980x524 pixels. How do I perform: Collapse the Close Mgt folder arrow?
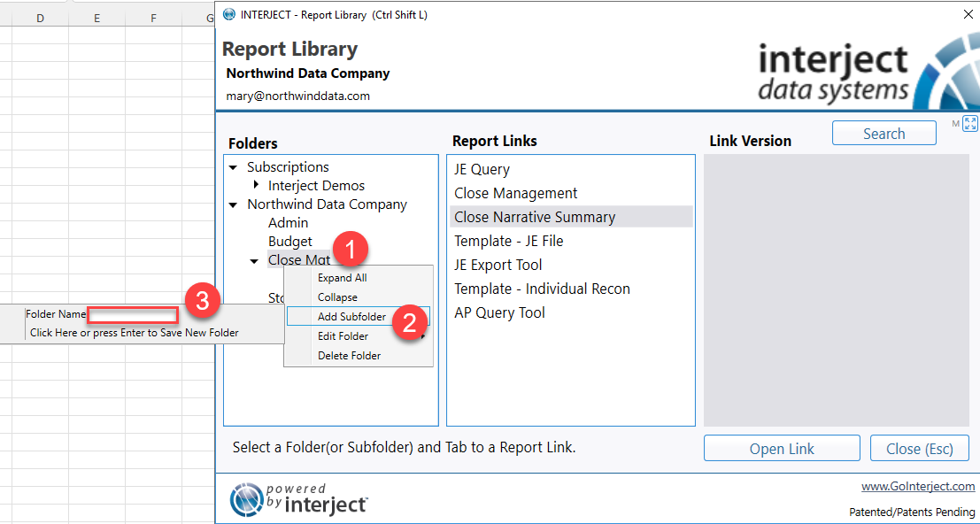point(254,261)
